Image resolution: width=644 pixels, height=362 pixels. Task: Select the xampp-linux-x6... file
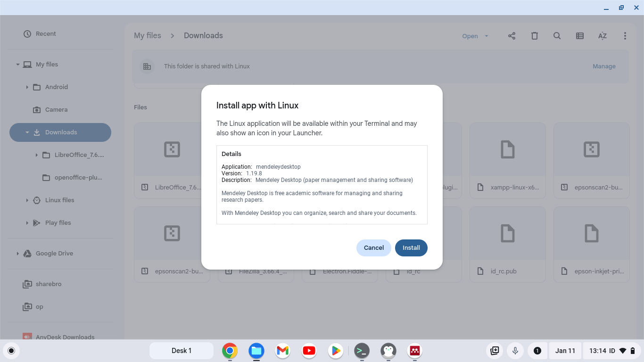click(508, 160)
